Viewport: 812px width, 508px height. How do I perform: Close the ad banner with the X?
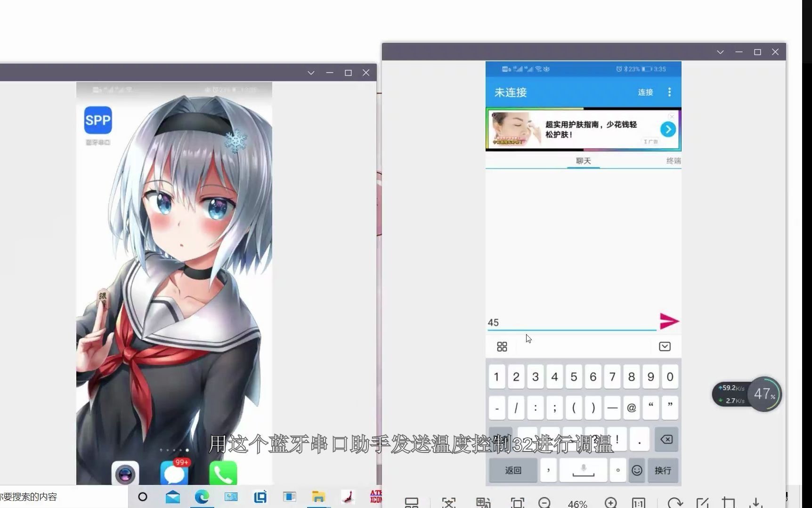672,116
